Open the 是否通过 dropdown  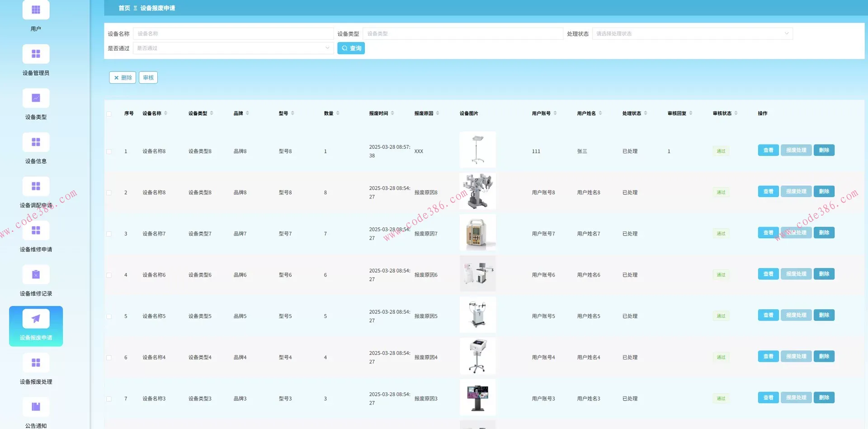pyautogui.click(x=233, y=48)
